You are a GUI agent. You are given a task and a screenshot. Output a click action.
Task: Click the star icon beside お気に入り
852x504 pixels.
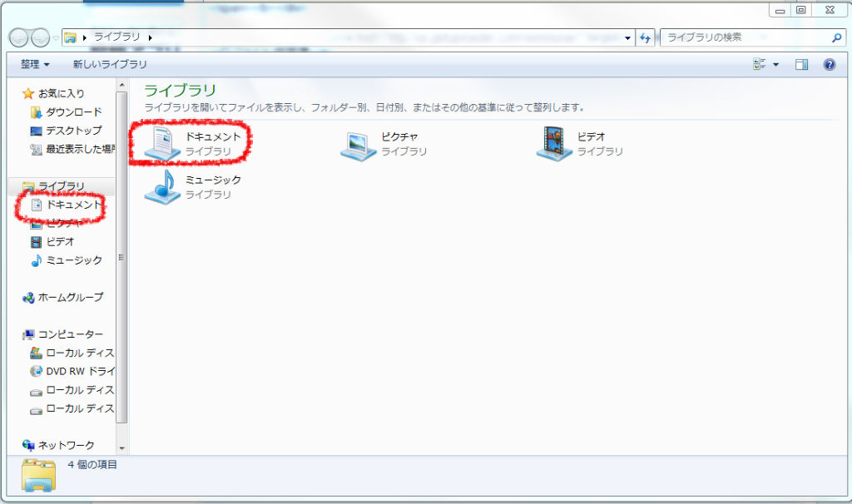pos(28,93)
